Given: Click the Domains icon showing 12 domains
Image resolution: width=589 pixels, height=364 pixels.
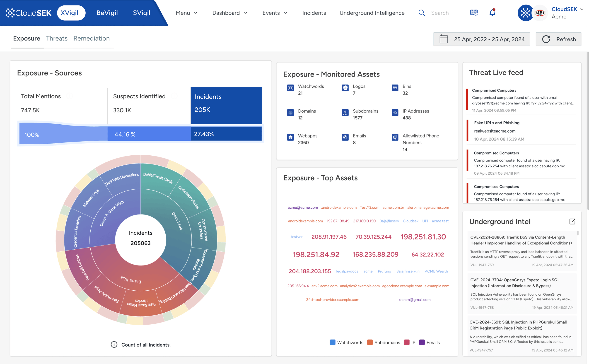Looking at the screenshot, I should [290, 112].
